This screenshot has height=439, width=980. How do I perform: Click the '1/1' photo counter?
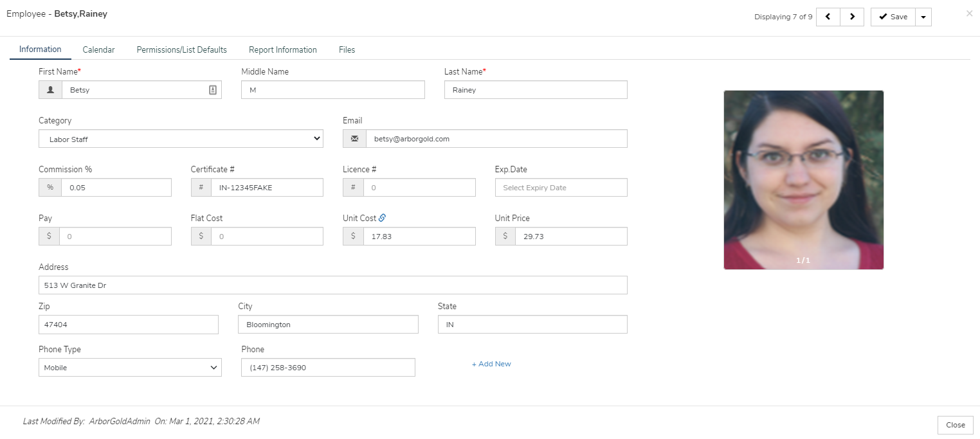pyautogui.click(x=803, y=260)
